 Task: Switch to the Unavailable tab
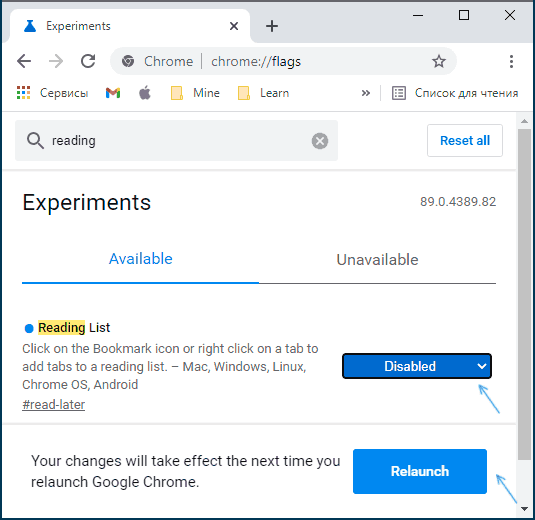tap(377, 260)
